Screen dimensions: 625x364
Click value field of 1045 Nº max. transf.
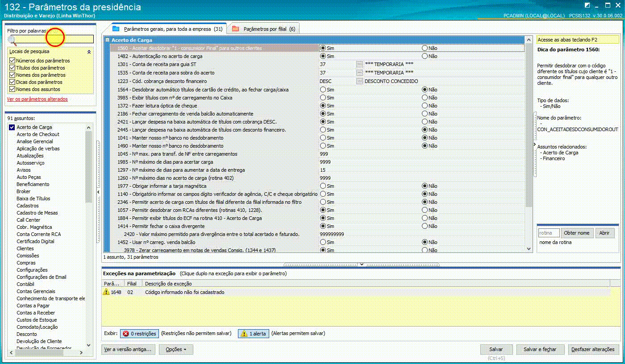click(421, 154)
